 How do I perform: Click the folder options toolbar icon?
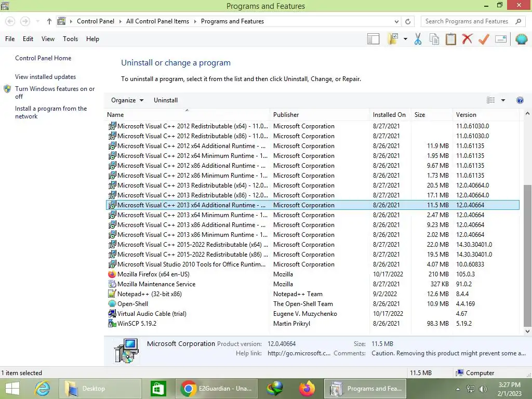click(393, 39)
